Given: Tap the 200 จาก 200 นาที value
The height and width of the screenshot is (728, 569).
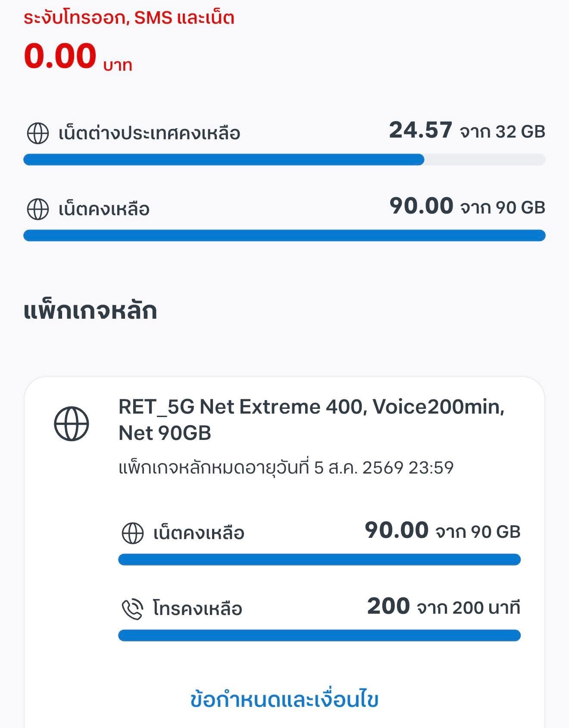Looking at the screenshot, I should [444, 607].
